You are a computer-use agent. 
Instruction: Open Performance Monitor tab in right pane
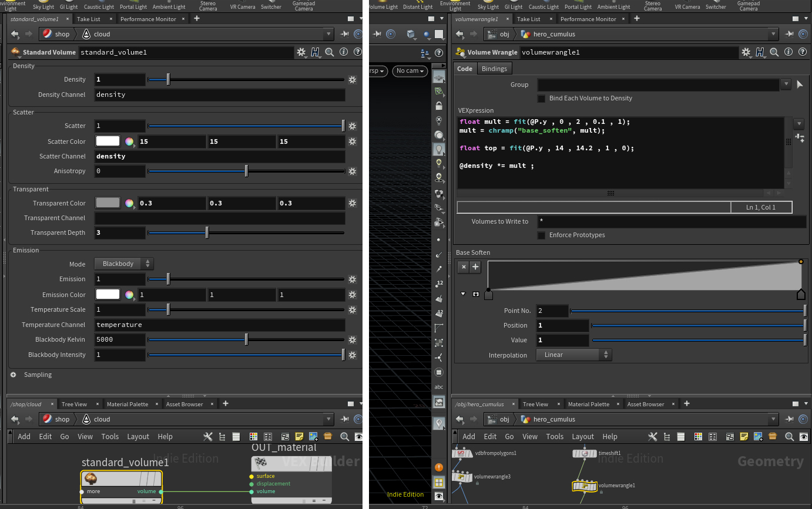[588, 19]
